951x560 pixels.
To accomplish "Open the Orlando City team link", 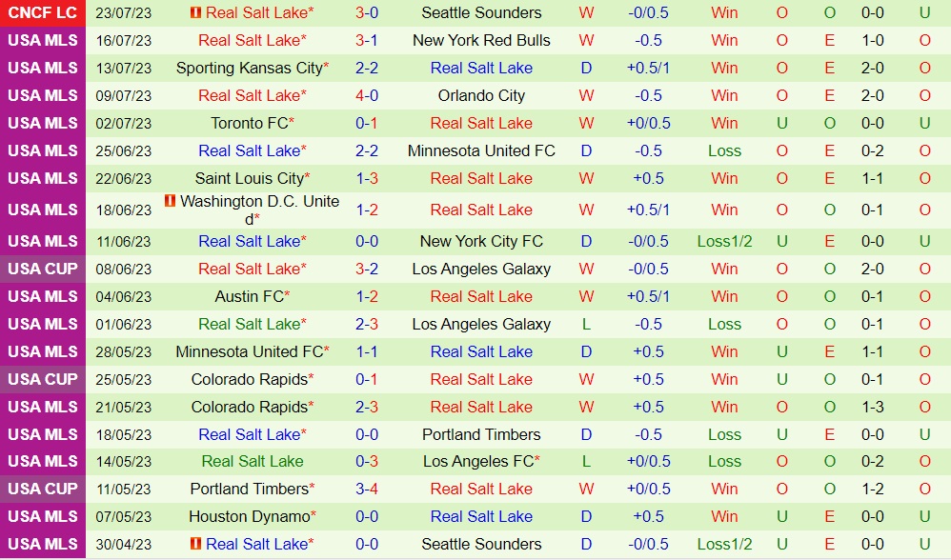I will tap(481, 96).
